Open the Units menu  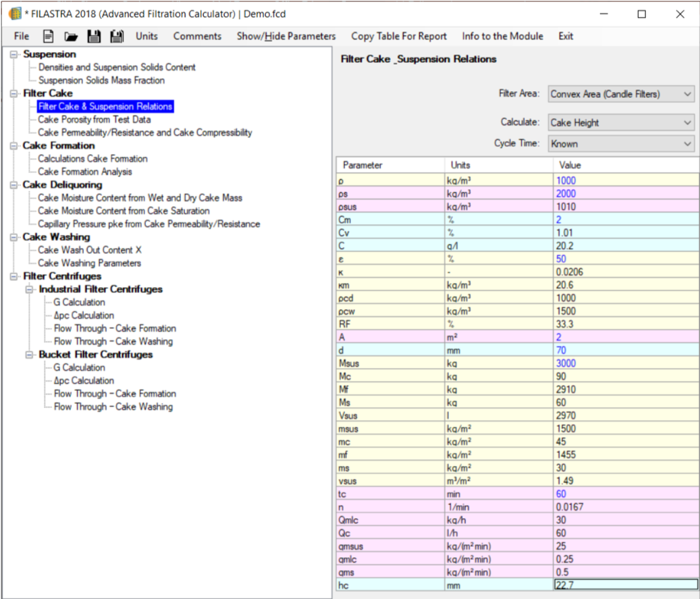pos(146,36)
